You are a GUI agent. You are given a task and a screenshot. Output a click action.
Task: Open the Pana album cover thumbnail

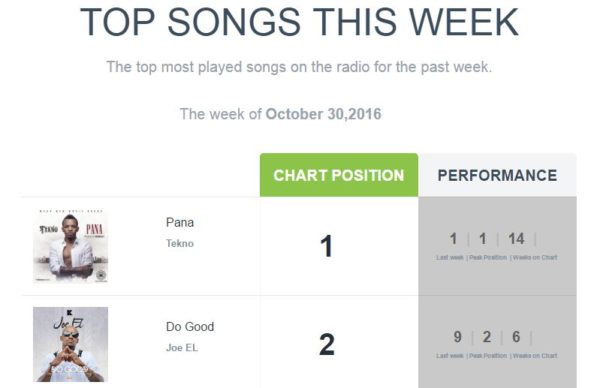[70, 246]
